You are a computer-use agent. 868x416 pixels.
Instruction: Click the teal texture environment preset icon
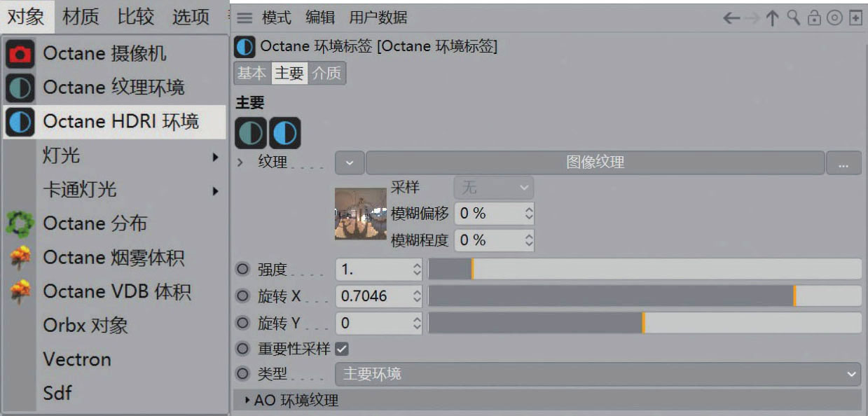[251, 132]
